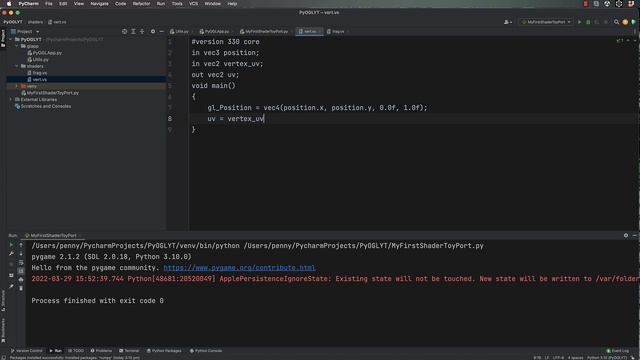Open the Bookmarks side tool tab
This screenshot has height=360, width=640.
tap(3, 331)
